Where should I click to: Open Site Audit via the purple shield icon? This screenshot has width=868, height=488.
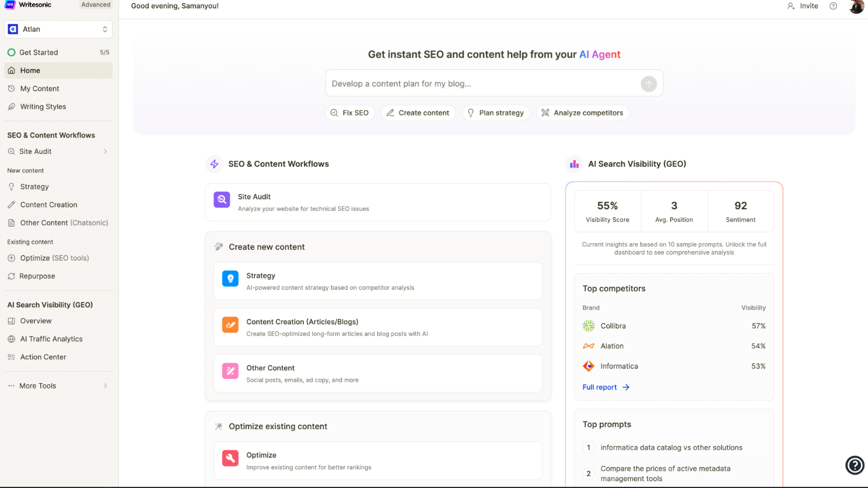point(222,199)
